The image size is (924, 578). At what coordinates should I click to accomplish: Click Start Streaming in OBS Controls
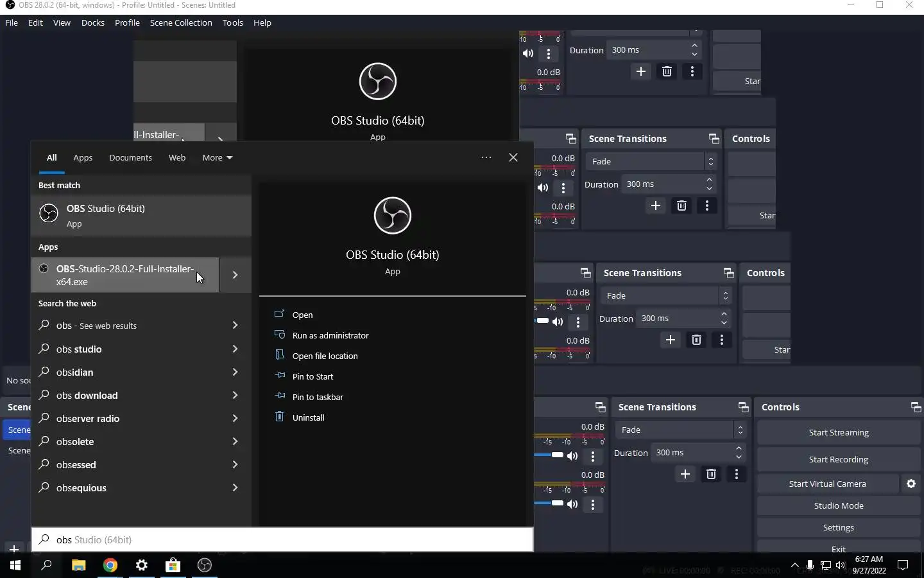[839, 432]
